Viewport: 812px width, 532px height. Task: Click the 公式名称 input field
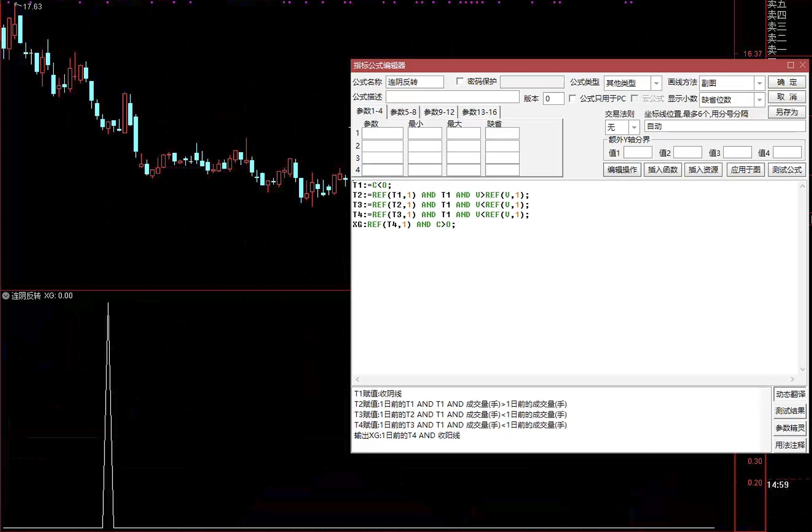pos(415,82)
